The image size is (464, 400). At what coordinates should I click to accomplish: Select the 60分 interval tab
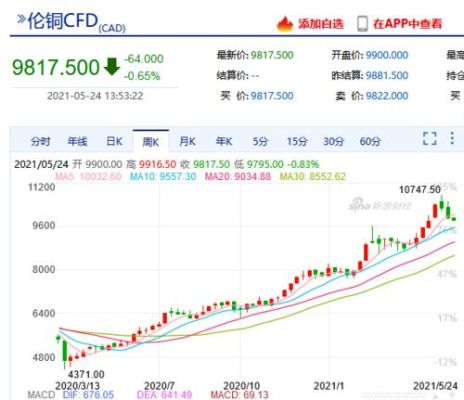pyautogui.click(x=370, y=141)
